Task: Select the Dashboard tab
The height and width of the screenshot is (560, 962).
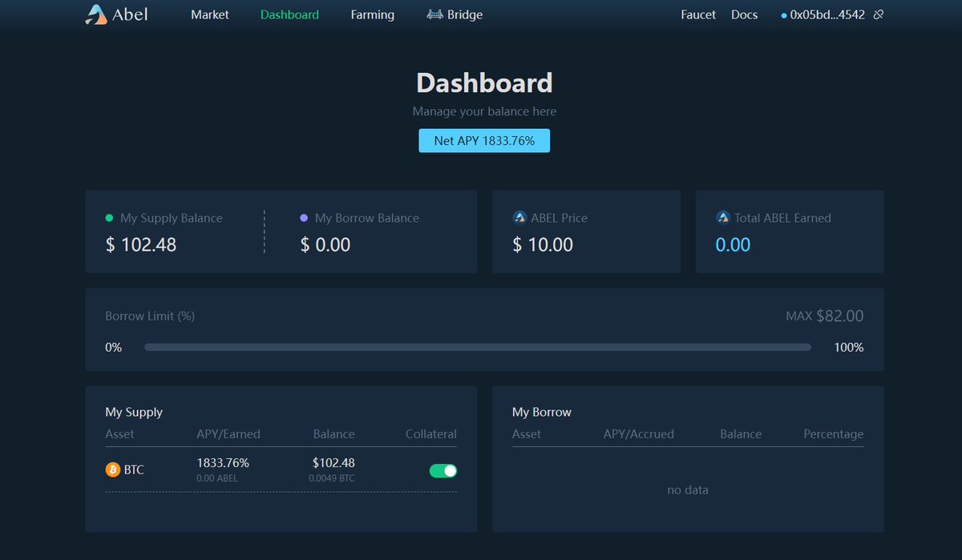Action: click(289, 14)
